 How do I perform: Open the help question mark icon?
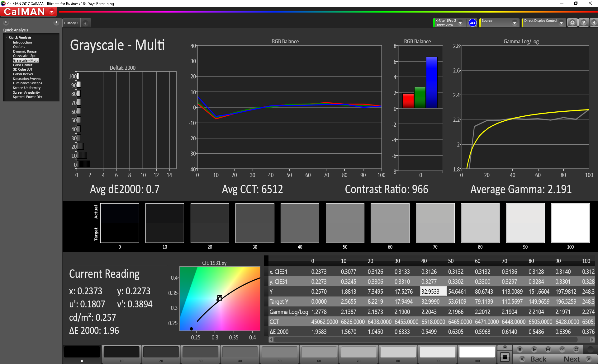coord(583,23)
